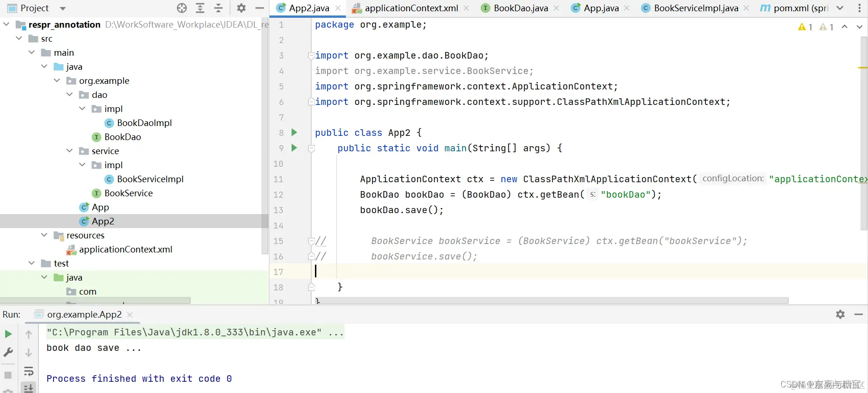Click the editor vertical scrollbar

point(864,133)
